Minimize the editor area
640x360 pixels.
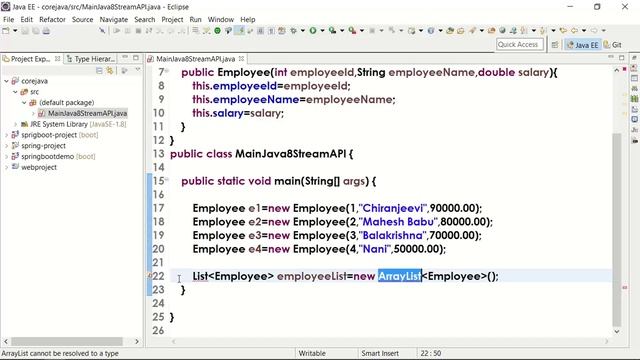611,58
